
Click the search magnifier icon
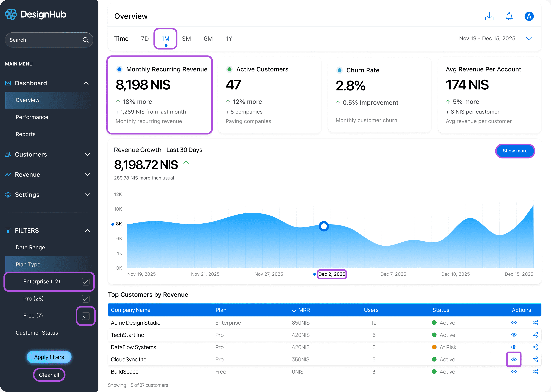pyautogui.click(x=86, y=40)
